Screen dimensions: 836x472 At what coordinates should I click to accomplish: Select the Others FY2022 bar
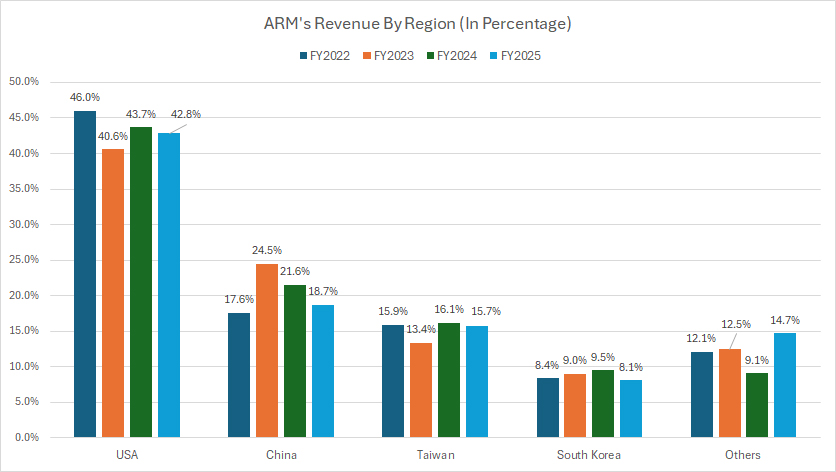click(702, 395)
